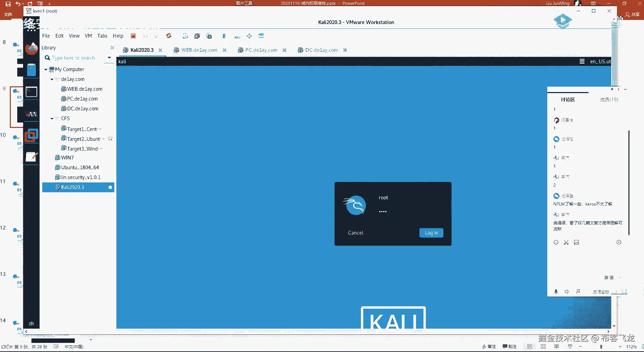Revert to snapshot via toolbar icon
Image resolution: width=644 pixels, height=352 pixels.
tap(197, 36)
